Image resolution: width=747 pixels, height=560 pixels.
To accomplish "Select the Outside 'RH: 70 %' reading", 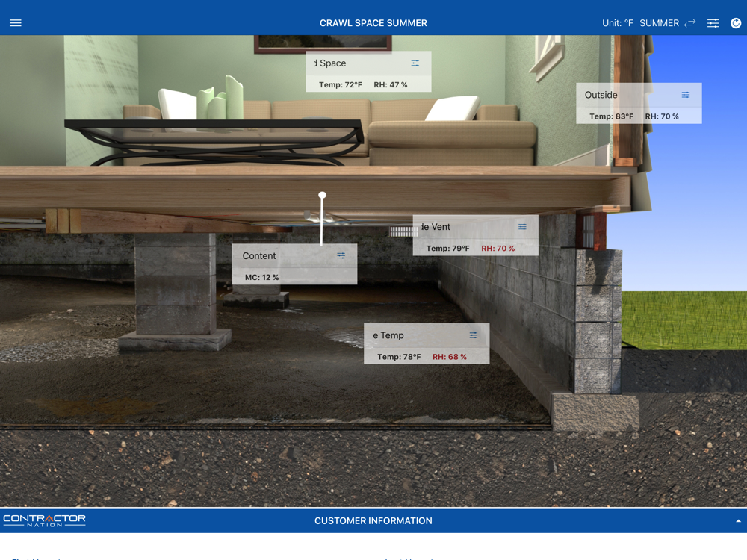I will coord(662,116).
